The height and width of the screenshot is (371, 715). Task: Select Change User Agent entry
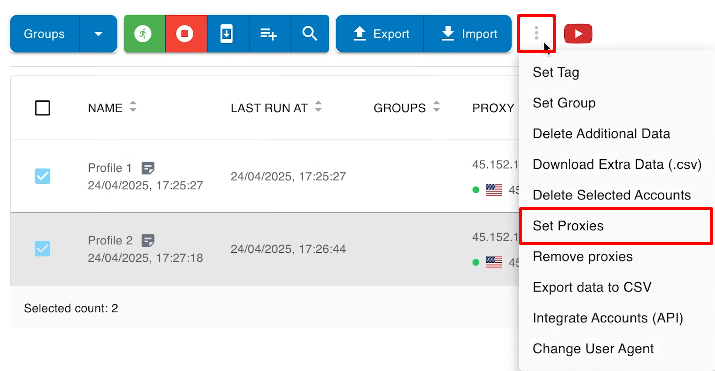coord(593,349)
